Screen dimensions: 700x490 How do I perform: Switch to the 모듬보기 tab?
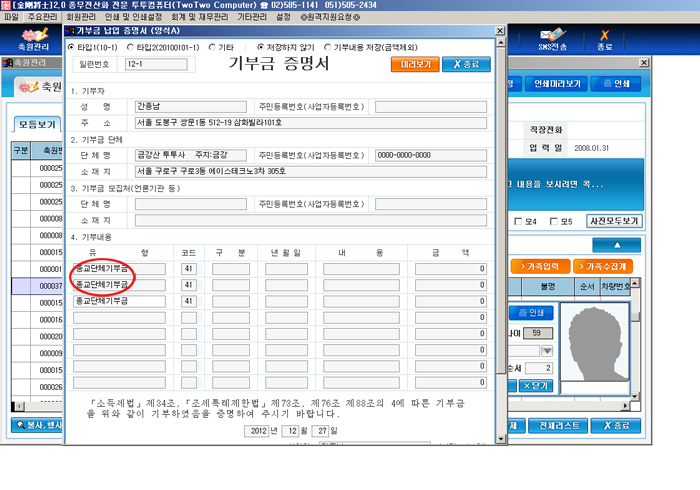pos(37,125)
